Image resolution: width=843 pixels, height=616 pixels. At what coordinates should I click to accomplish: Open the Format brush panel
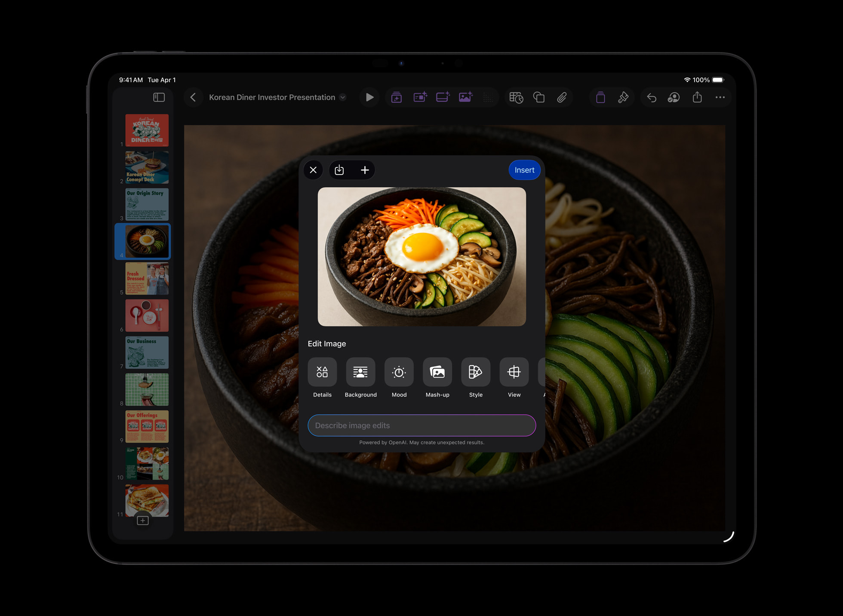pyautogui.click(x=624, y=97)
